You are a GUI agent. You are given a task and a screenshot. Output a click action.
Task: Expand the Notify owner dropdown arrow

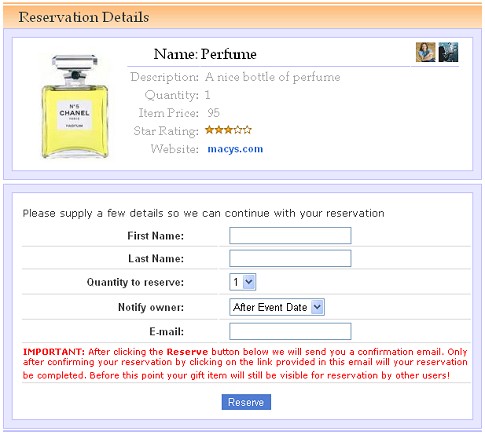coord(317,307)
